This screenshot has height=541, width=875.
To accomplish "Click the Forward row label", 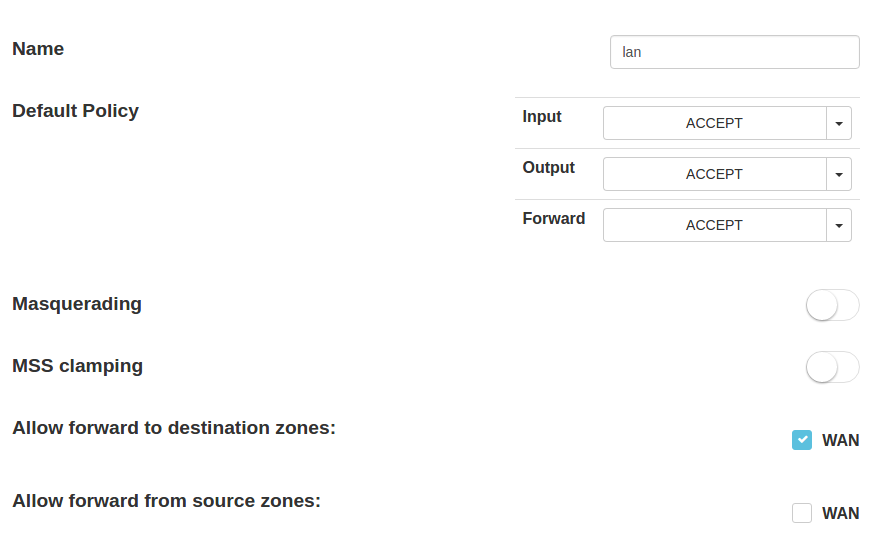I will click(x=553, y=218).
